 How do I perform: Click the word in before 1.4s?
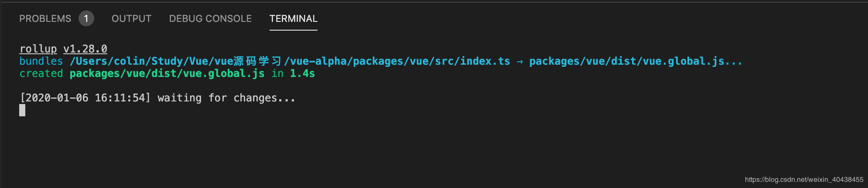tap(277, 73)
